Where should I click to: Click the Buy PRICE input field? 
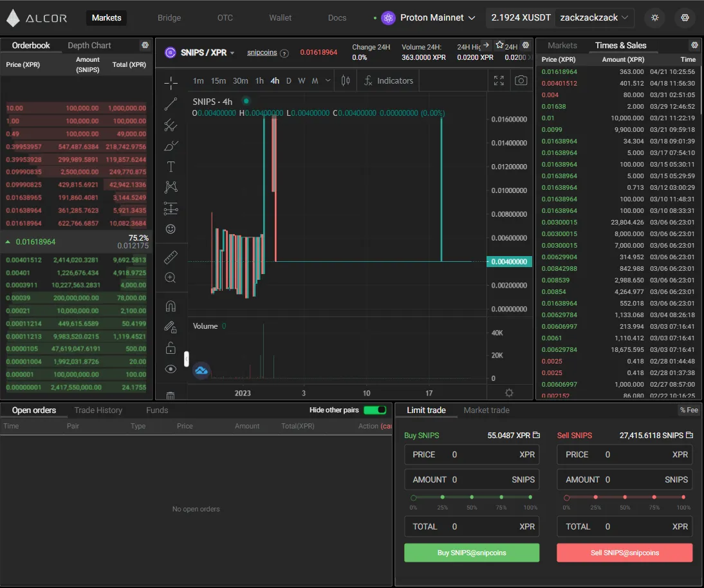point(472,454)
